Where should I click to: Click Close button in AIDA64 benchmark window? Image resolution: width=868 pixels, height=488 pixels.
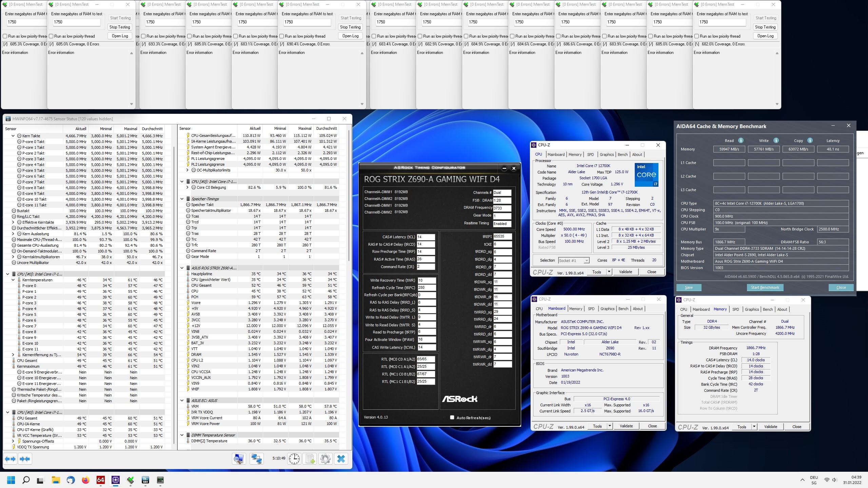(841, 287)
